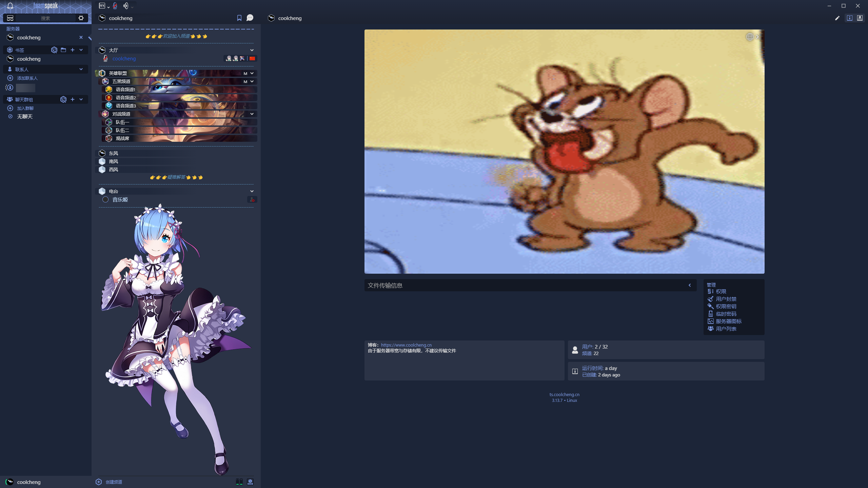Disconnect from coolcheng server with X
The width and height of the screenshot is (868, 488).
coord(81,37)
